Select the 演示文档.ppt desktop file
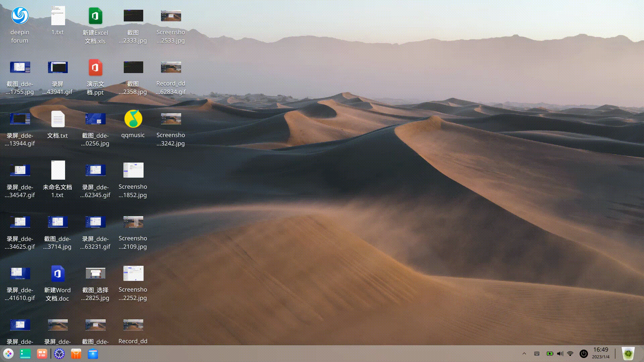 pos(95,67)
